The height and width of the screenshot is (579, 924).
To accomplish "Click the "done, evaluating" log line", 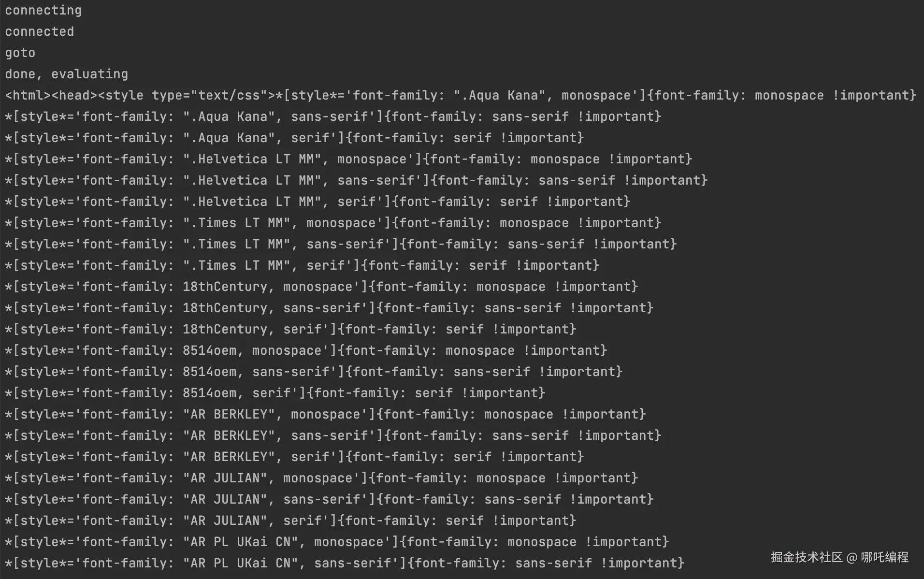I will [x=67, y=74].
